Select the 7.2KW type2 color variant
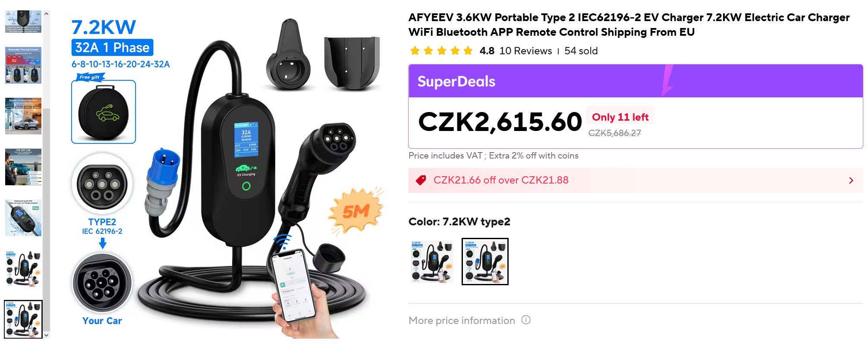868x349 pixels. click(485, 262)
